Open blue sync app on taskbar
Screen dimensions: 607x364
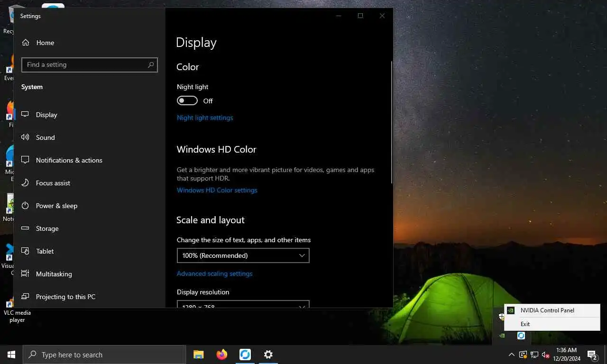245,355
